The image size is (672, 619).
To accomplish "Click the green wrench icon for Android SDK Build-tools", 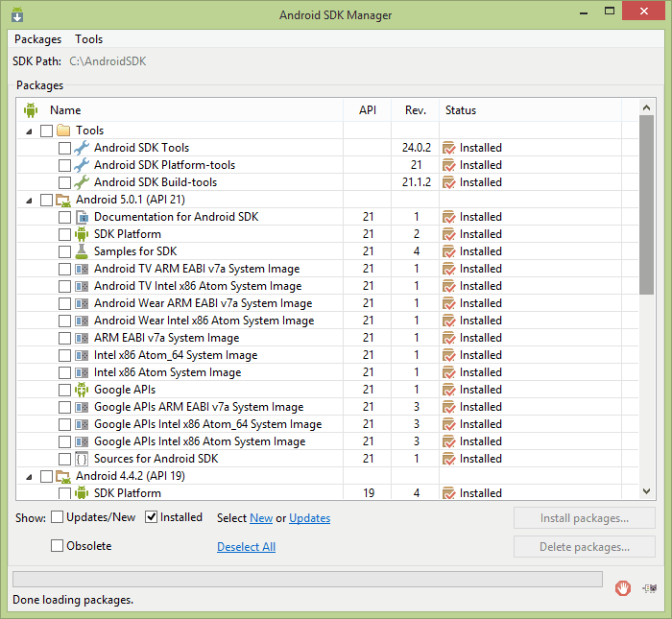I will pos(82,182).
